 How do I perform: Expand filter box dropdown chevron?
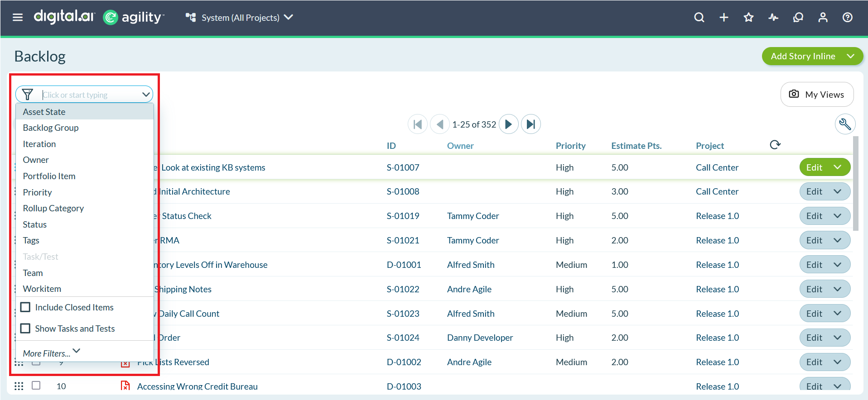tap(145, 95)
